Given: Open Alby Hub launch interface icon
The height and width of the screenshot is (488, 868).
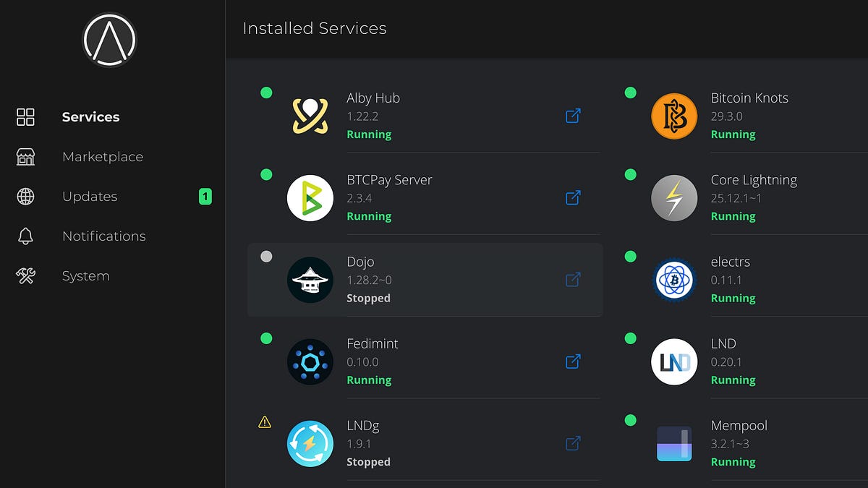Looking at the screenshot, I should (573, 116).
